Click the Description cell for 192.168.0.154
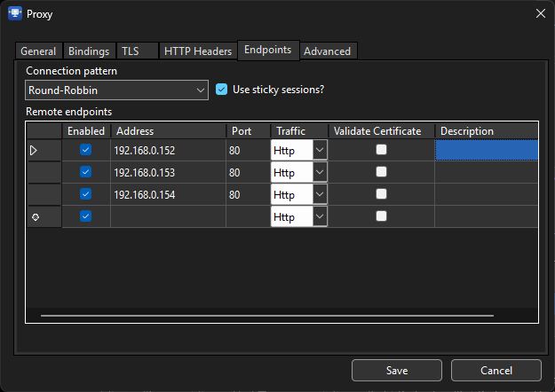Image resolution: width=555 pixels, height=392 pixels. (x=487, y=194)
